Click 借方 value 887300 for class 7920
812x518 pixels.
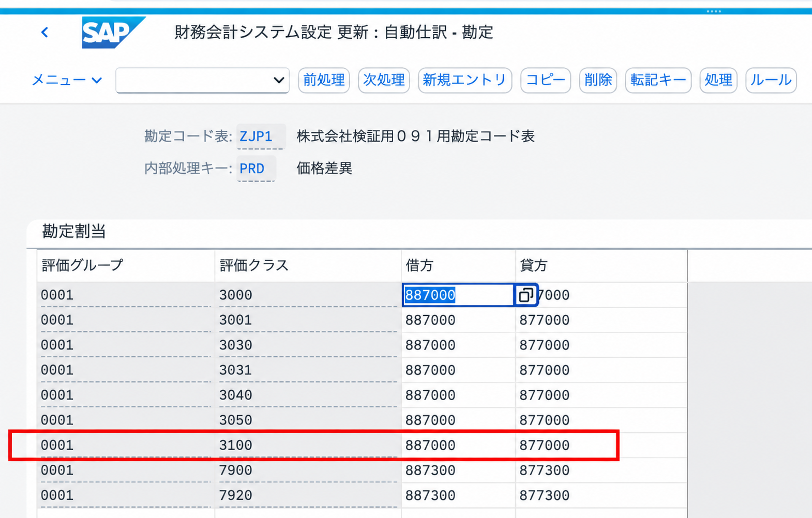coord(430,496)
